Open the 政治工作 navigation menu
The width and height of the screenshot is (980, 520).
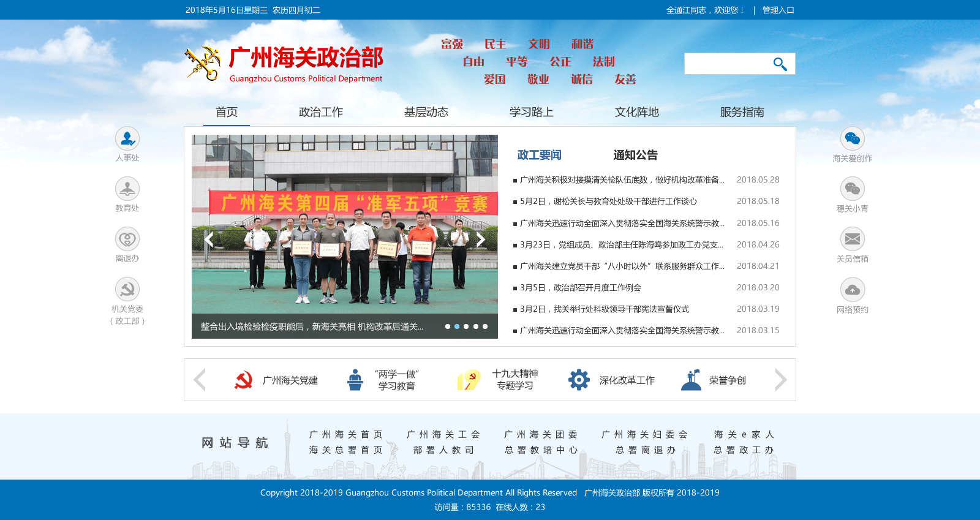tap(320, 112)
